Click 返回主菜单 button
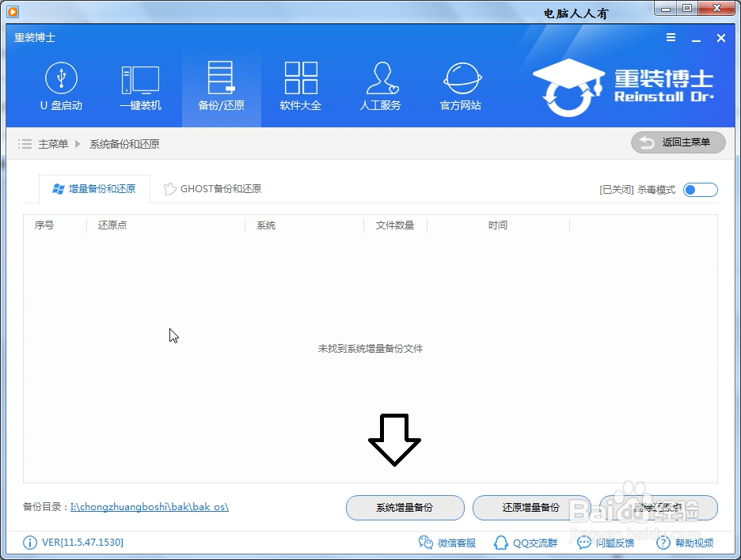 tap(678, 142)
